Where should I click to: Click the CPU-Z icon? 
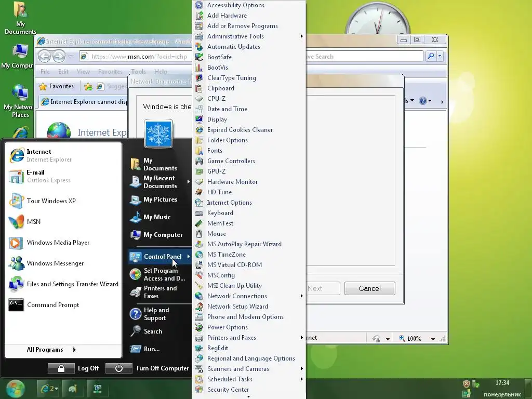click(199, 99)
